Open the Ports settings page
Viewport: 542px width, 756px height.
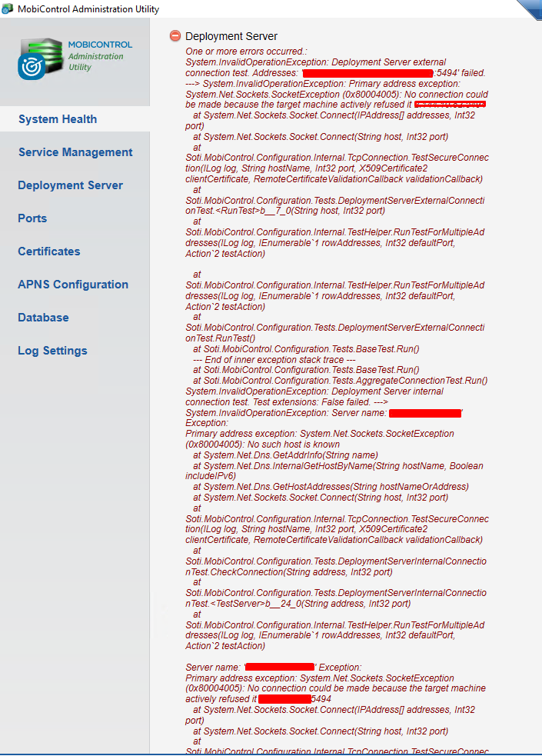click(32, 218)
